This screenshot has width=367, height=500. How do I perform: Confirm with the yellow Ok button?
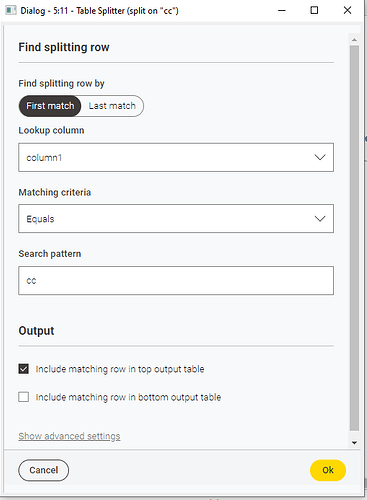pyautogui.click(x=328, y=470)
